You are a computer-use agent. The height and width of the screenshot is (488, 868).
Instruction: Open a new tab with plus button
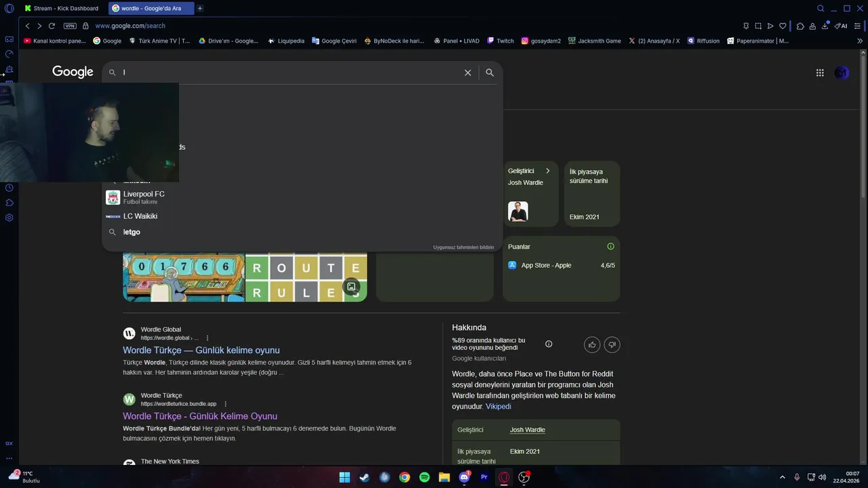200,8
